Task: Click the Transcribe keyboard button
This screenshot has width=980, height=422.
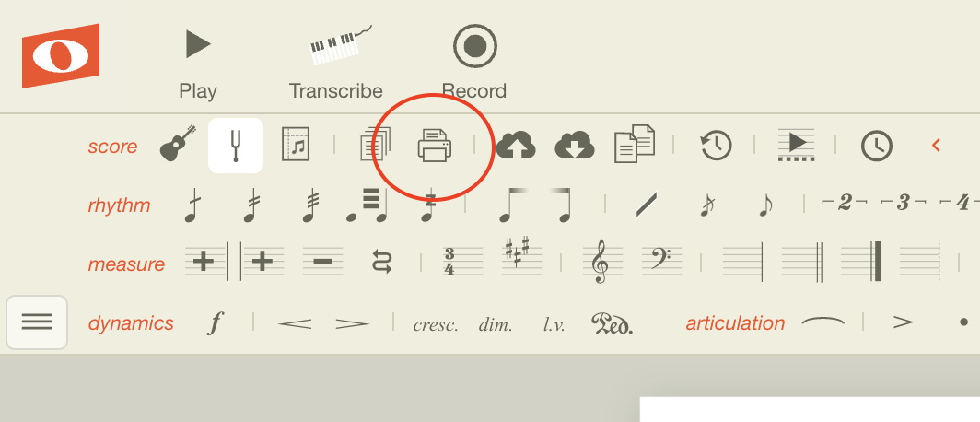Action: point(335,63)
